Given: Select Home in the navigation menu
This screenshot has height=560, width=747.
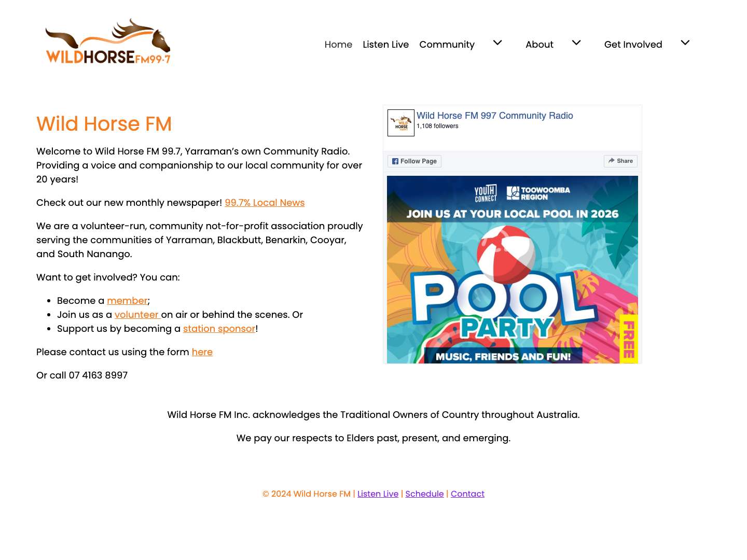Looking at the screenshot, I should 338,45.
